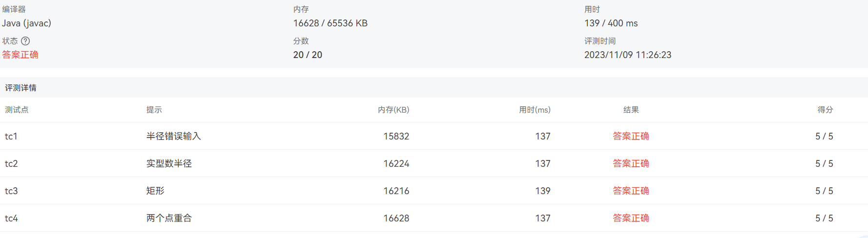This screenshot has width=868, height=238.
Task: Select test case tc3
Action: (11, 191)
